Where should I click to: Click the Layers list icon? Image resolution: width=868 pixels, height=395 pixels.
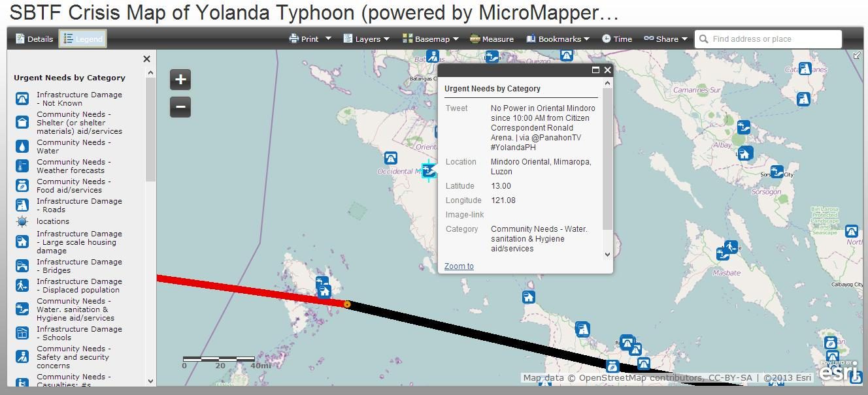click(348, 39)
